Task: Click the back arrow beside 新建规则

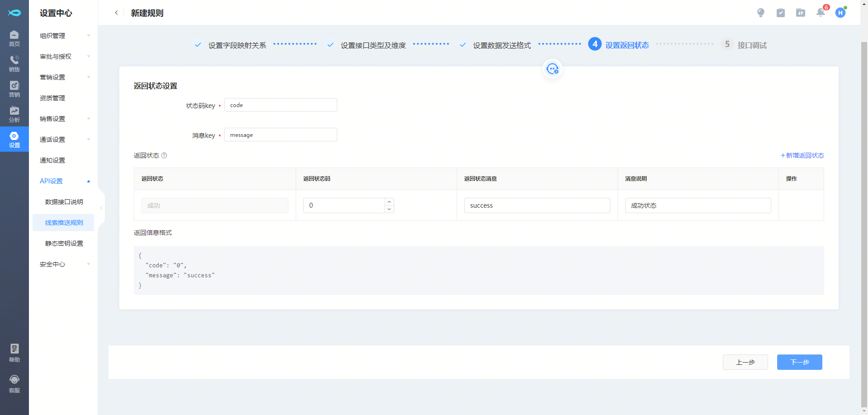Action: tap(117, 13)
